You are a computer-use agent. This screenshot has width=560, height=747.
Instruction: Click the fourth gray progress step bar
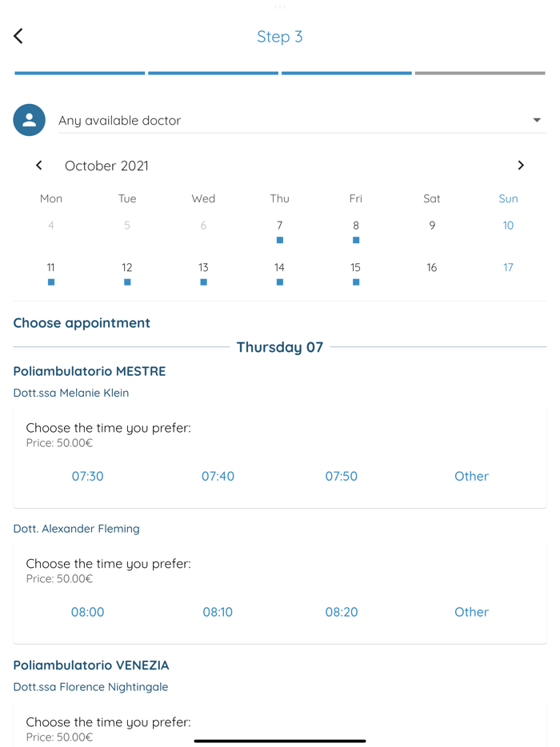pyautogui.click(x=480, y=74)
